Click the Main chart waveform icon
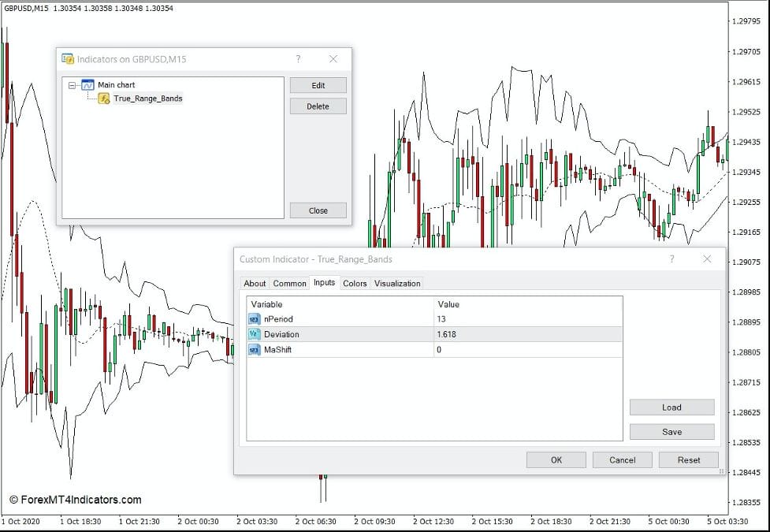Image resolution: width=770 pixels, height=532 pixels. click(x=89, y=84)
